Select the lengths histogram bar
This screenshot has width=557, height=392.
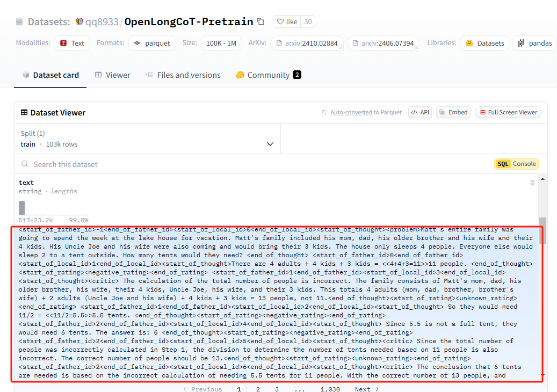click(x=21, y=208)
